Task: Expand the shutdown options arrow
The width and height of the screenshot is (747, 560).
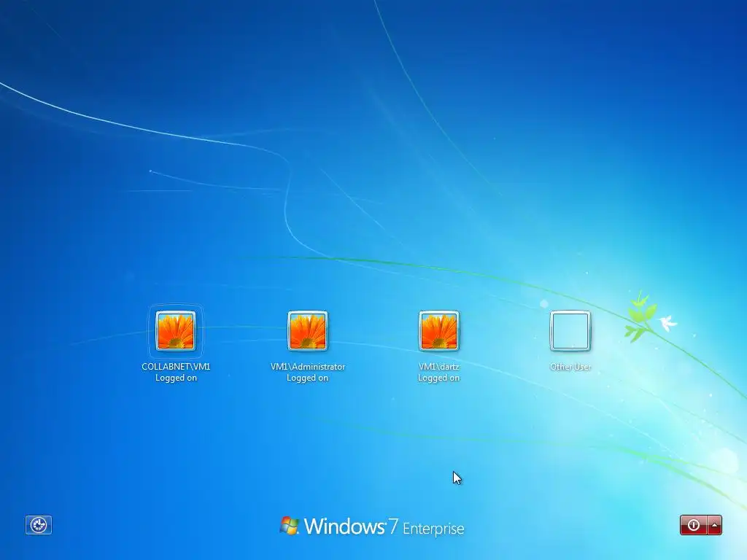Action: click(715, 525)
